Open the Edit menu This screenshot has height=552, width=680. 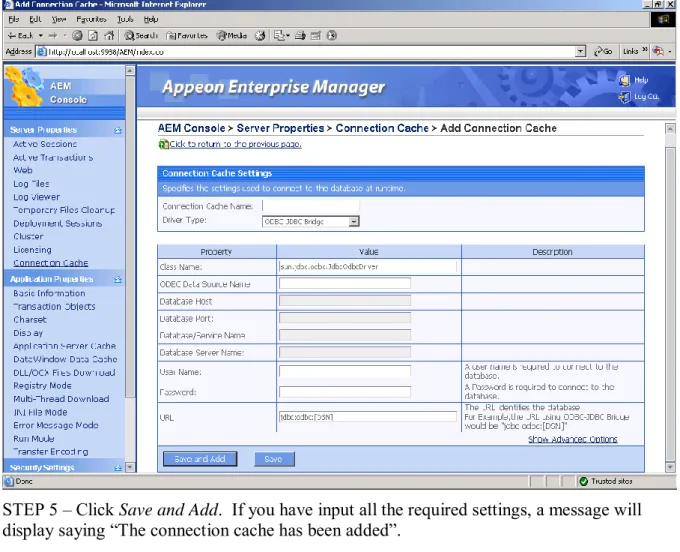[35, 19]
